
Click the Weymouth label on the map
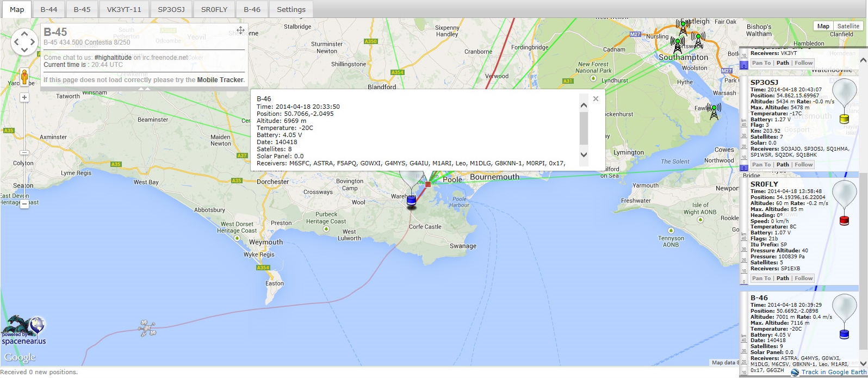pos(266,242)
